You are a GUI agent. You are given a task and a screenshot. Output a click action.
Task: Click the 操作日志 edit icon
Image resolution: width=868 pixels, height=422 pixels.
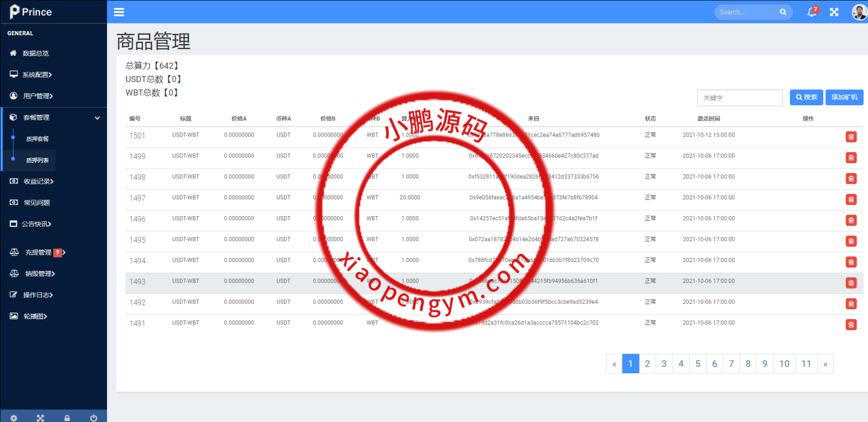click(x=14, y=295)
